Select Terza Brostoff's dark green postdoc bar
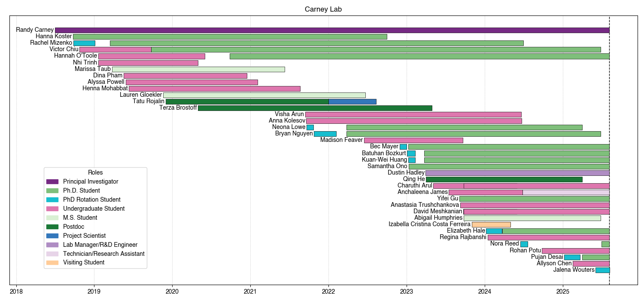Screen dimensions: 644x301 (315, 108)
